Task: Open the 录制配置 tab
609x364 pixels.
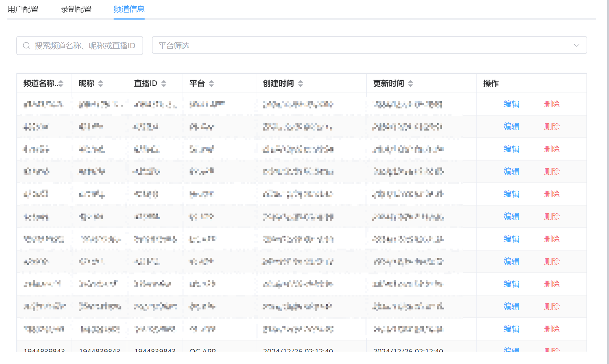Action: (x=76, y=9)
